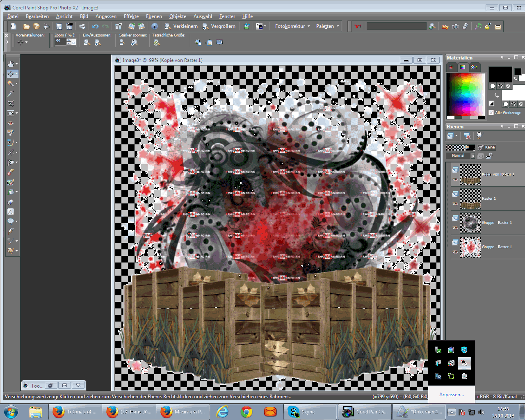Click the Undo arrow icon
The image size is (525, 420).
point(95,26)
